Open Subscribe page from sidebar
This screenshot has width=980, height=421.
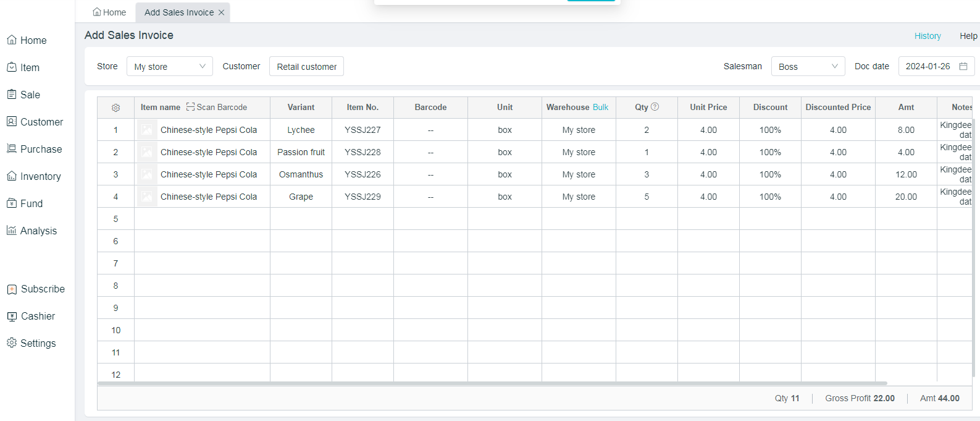pos(35,289)
